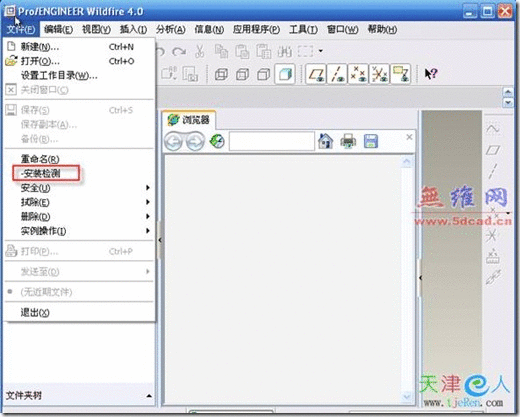Click the browser address field
The width and height of the screenshot is (520, 417).
pos(272,141)
